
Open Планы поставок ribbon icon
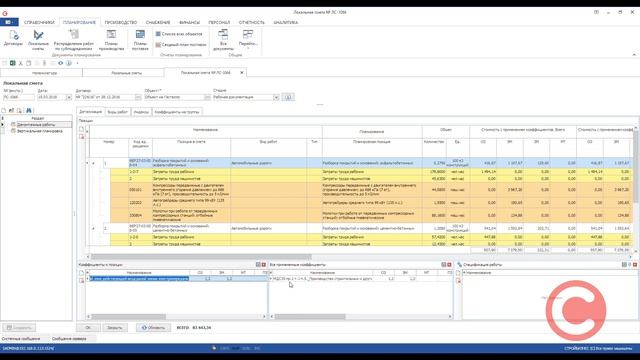pos(140,40)
